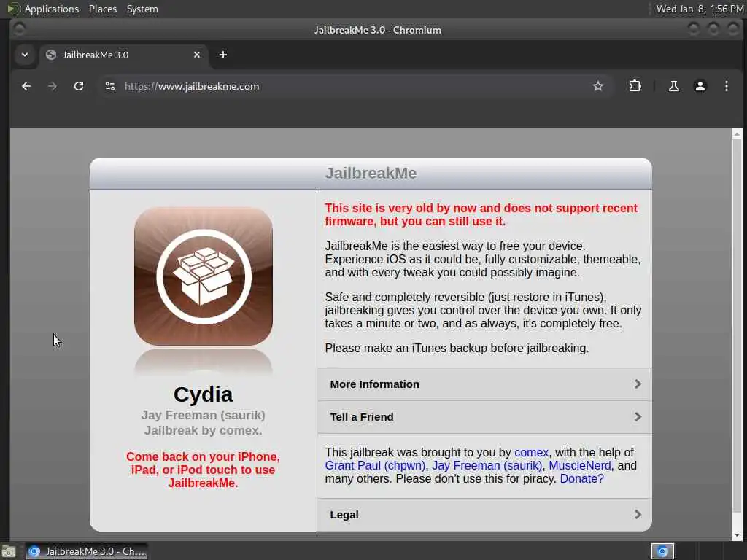Open a new tab with plus button

[223, 55]
